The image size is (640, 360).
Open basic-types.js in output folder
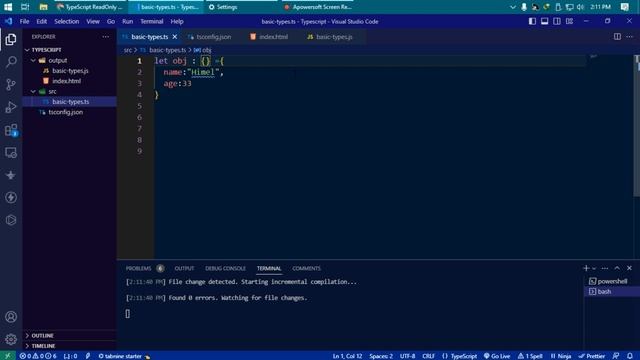(x=70, y=71)
